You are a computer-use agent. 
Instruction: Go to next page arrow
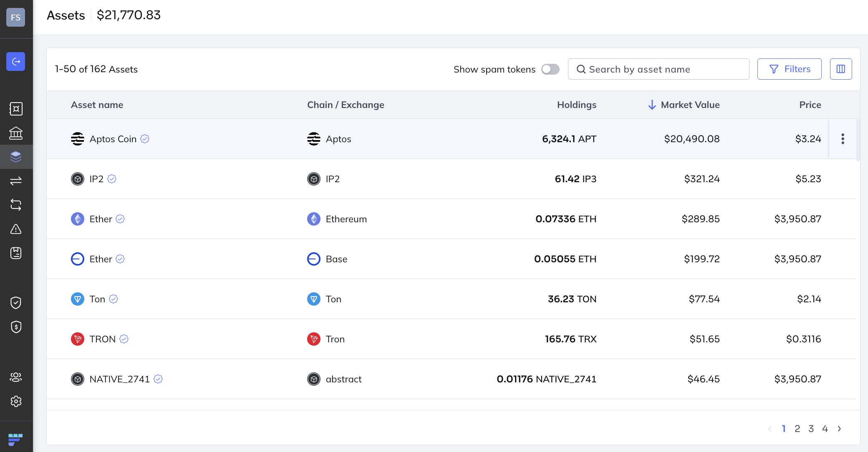(x=839, y=429)
